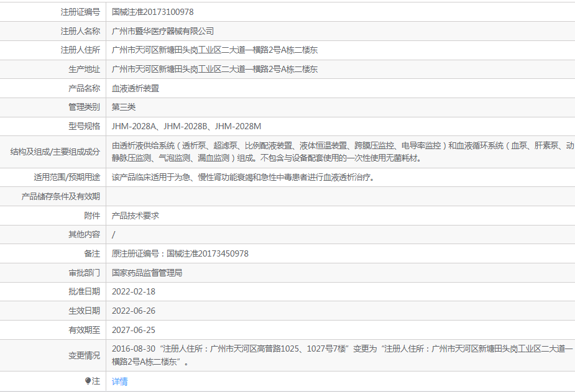The image size is (575, 392).
Task: Select model list JHM-2028A、JHM-2028B、JHM-2028M
Action: coord(186,126)
